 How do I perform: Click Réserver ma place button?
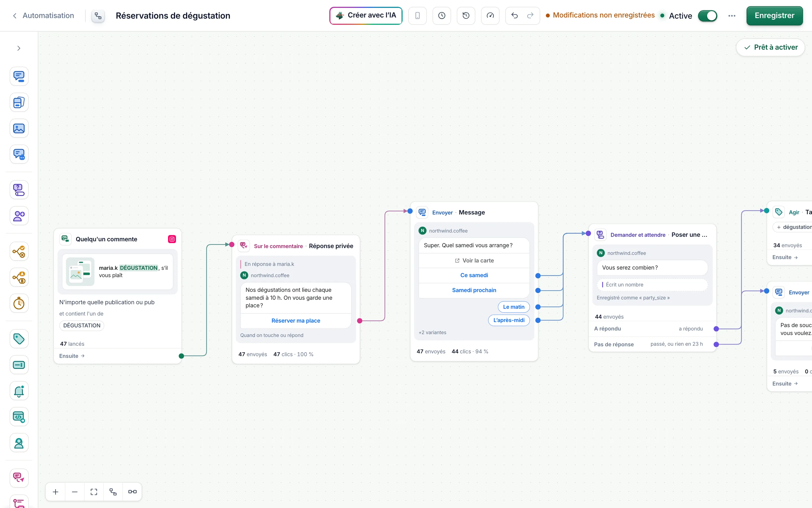click(x=295, y=321)
